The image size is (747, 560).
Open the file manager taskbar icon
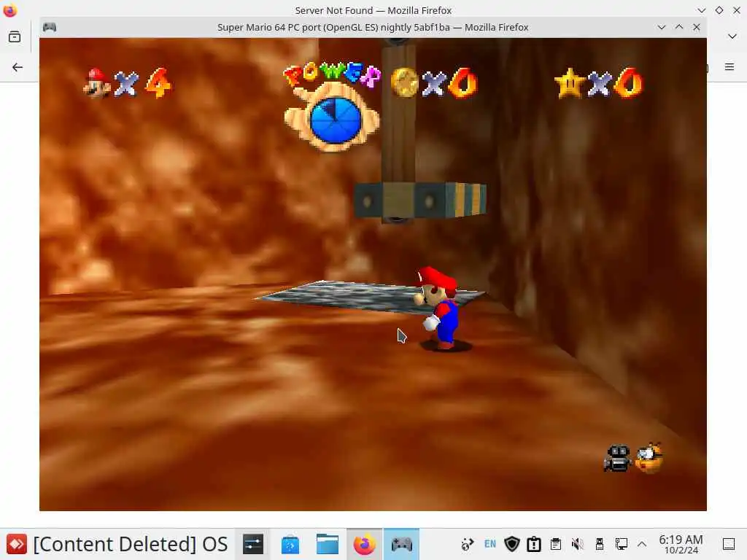point(328,544)
